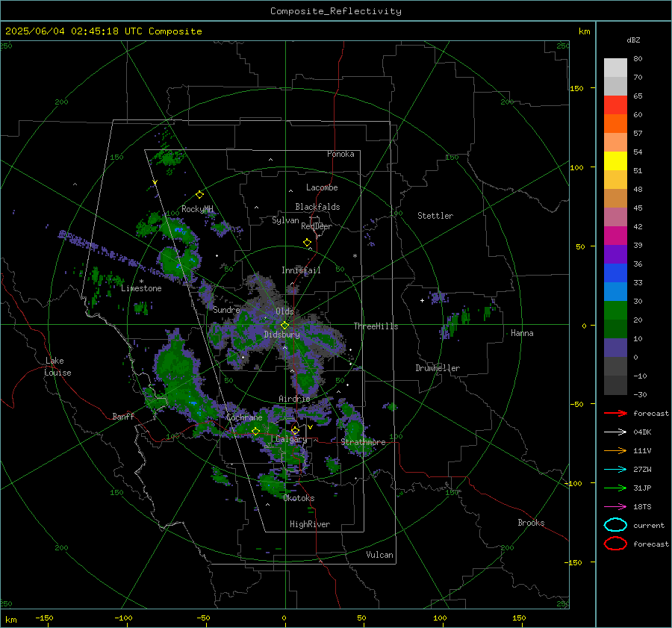Select the 10 dBZ purple color swatch
Viewport: 672px width, 628px height.
(x=615, y=347)
